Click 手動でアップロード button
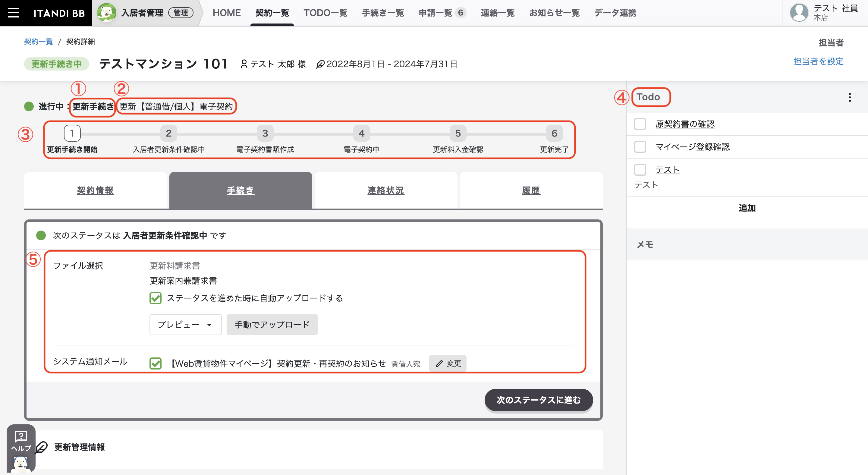 [x=272, y=324]
